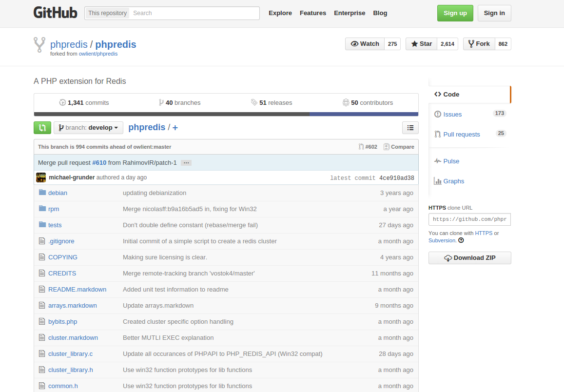Click the Pulse icon in sidebar

pos(438,161)
